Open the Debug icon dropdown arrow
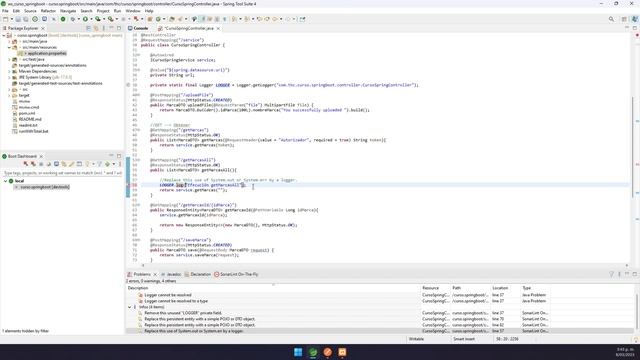Viewport: 640px width, 360px height. pyautogui.click(x=78, y=19)
